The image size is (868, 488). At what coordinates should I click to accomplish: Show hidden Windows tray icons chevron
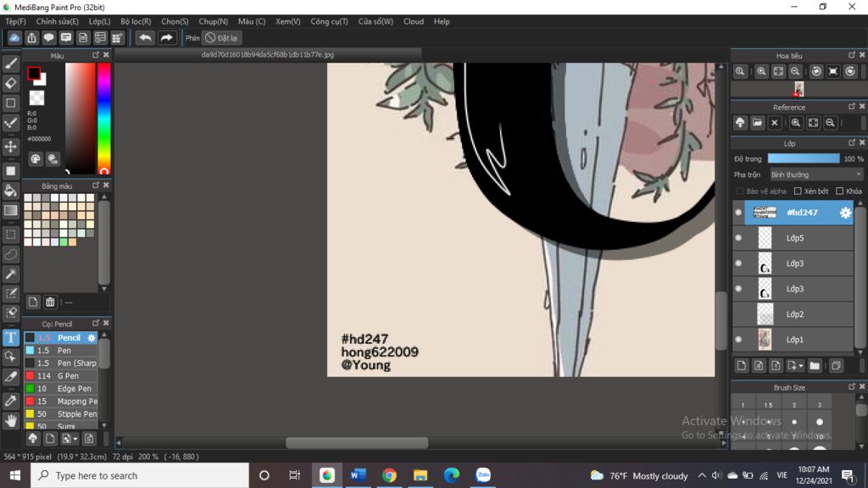pos(702,475)
